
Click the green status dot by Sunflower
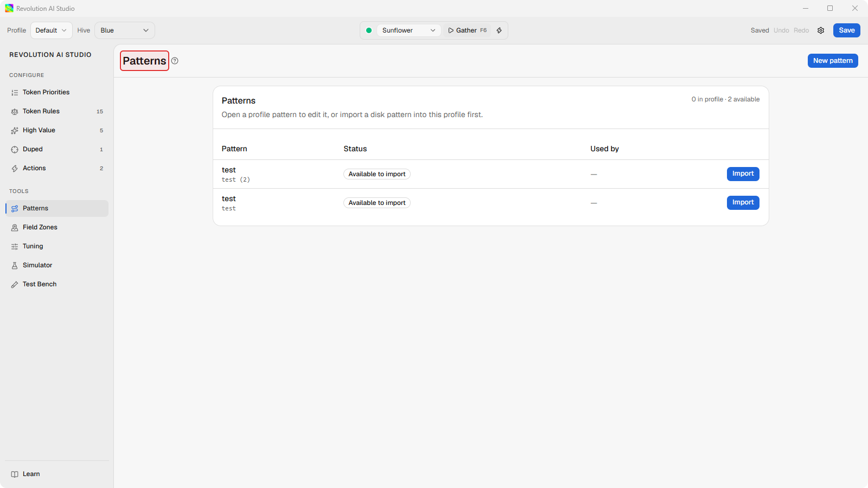pyautogui.click(x=369, y=30)
